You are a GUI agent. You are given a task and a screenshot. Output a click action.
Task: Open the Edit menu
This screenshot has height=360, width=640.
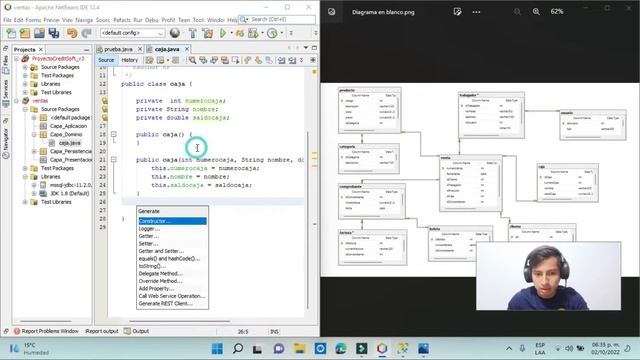tap(18, 20)
